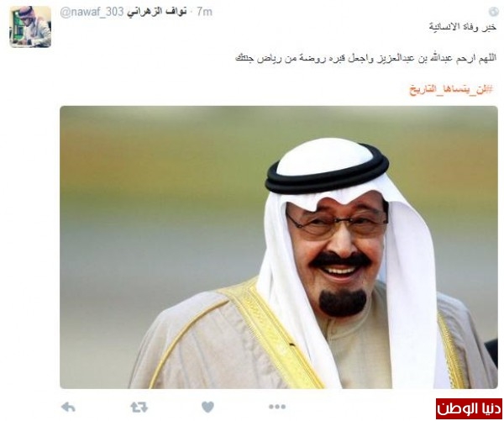This screenshot has width=504, height=421.
Task: Click the دنيا الوطن red logo watermark
Action: coord(469,408)
